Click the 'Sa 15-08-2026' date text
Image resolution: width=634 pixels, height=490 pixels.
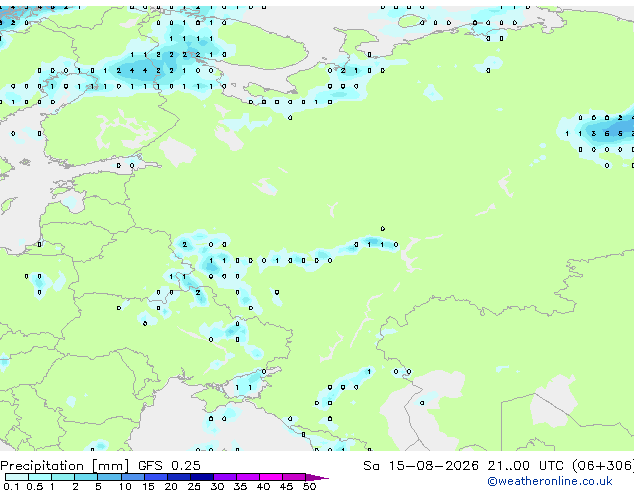pos(421,466)
